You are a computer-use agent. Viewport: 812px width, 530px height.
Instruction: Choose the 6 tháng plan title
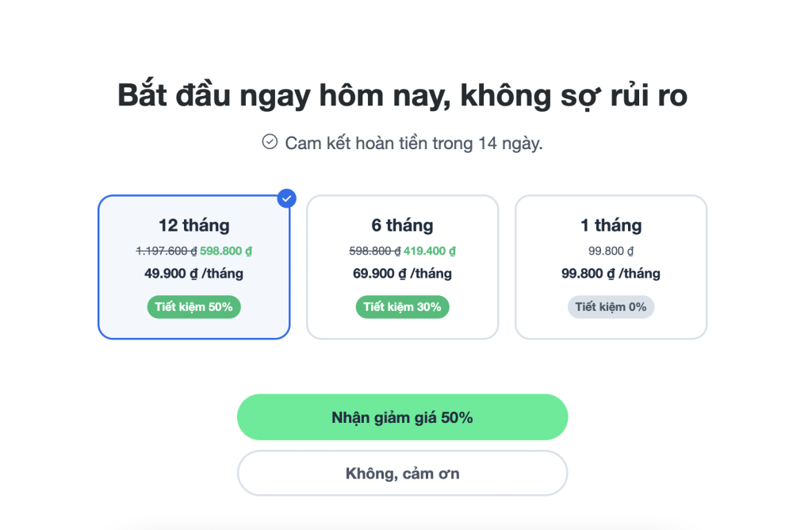tap(402, 225)
